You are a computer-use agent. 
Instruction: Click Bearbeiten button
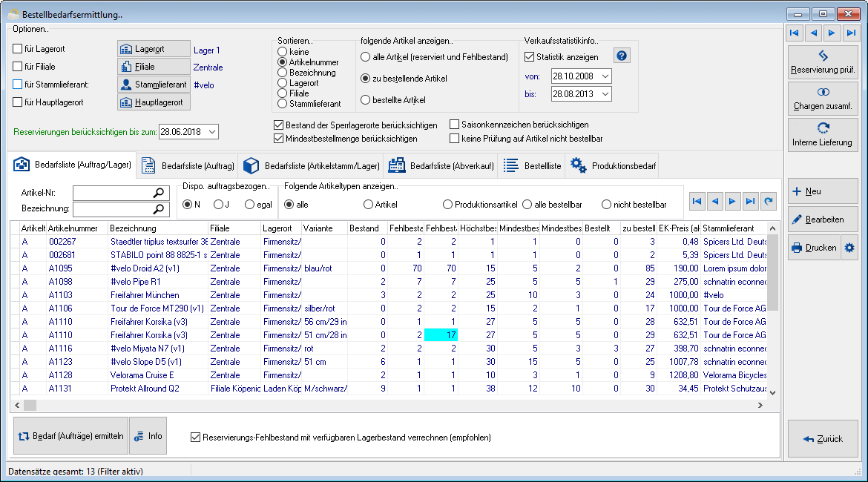[823, 219]
